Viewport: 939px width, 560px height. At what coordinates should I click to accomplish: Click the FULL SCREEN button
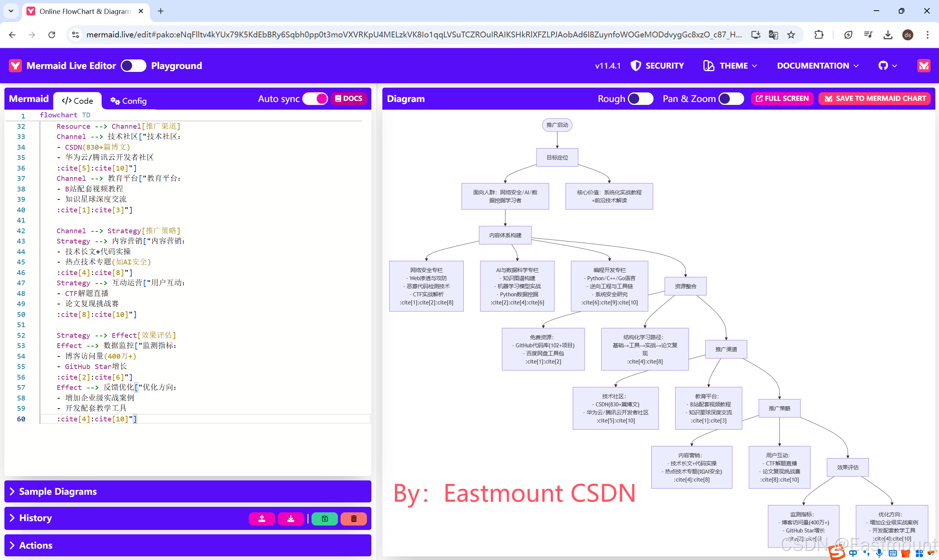click(x=782, y=99)
